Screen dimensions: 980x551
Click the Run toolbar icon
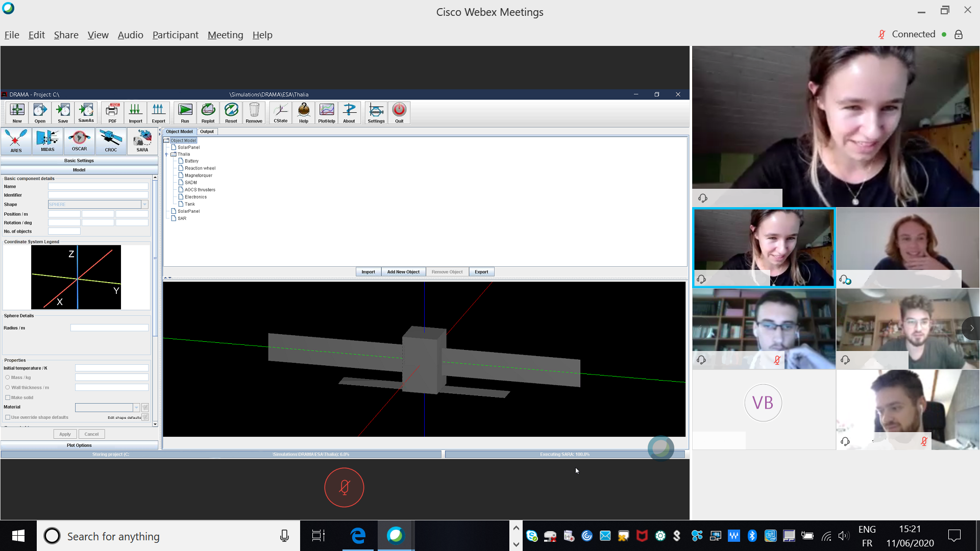[x=185, y=112]
